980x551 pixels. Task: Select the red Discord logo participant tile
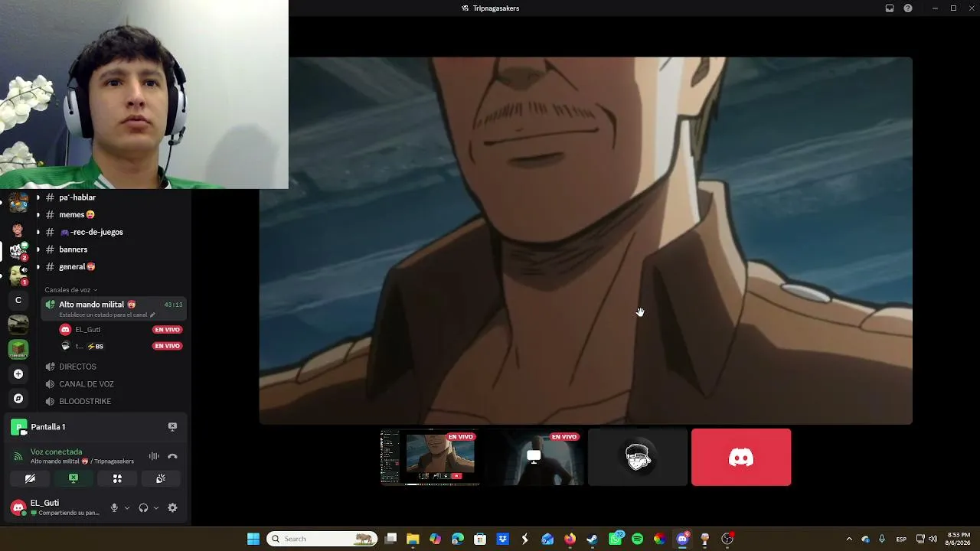coord(741,457)
